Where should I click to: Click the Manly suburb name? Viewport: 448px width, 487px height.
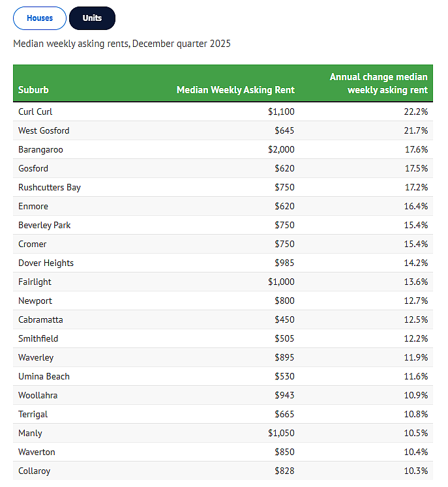coord(30,434)
